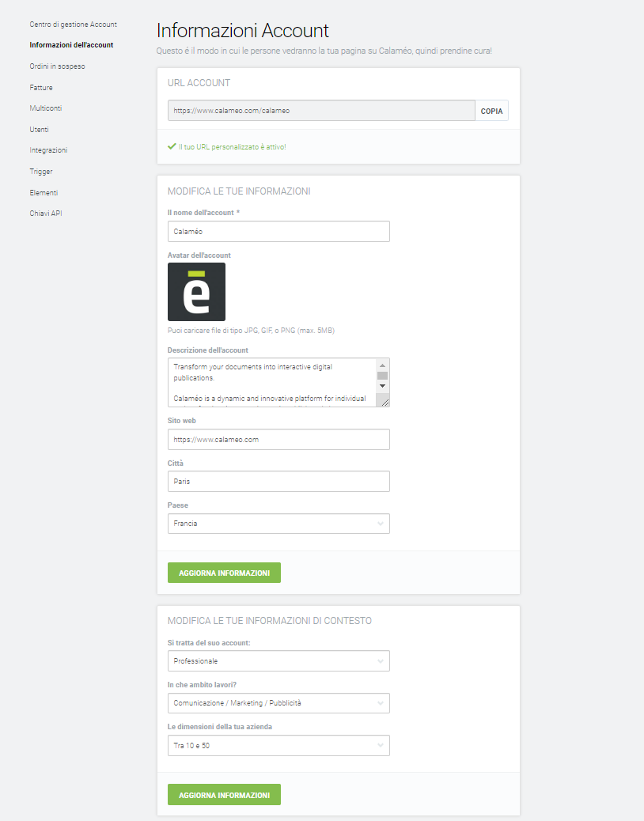The width and height of the screenshot is (644, 821).
Task: Click the account URL field
Action: tap(321, 111)
